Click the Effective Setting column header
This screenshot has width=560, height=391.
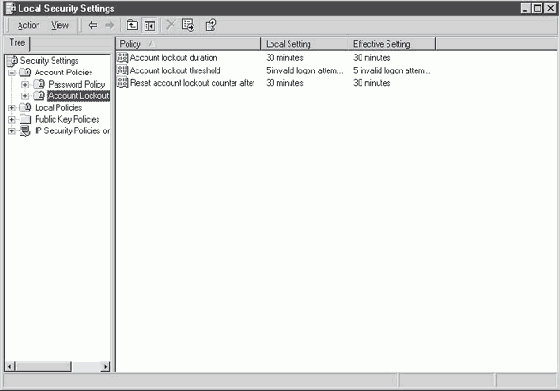[392, 44]
